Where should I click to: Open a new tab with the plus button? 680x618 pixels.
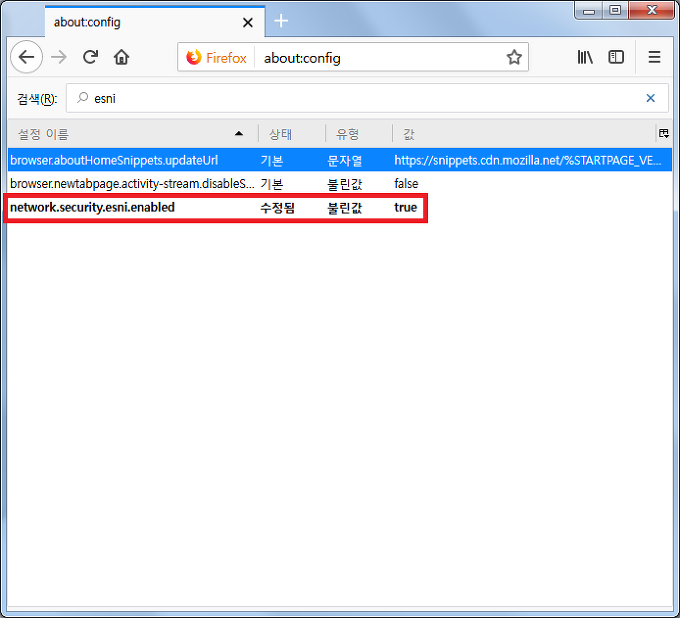281,21
